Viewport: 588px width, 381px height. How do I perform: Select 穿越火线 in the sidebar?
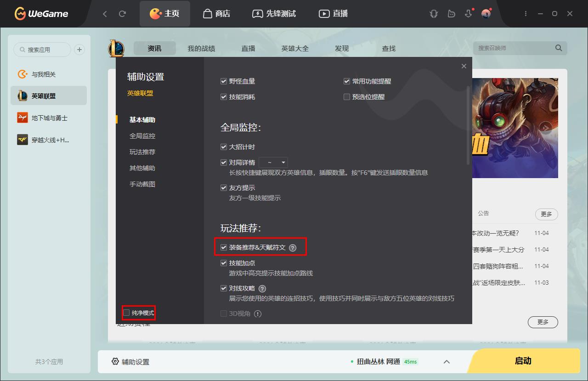click(x=49, y=140)
